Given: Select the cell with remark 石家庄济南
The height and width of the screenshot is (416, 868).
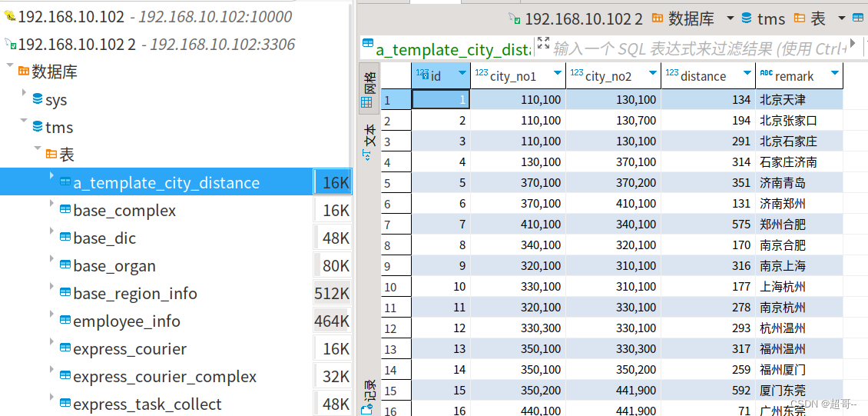Looking at the screenshot, I should coord(800,162).
